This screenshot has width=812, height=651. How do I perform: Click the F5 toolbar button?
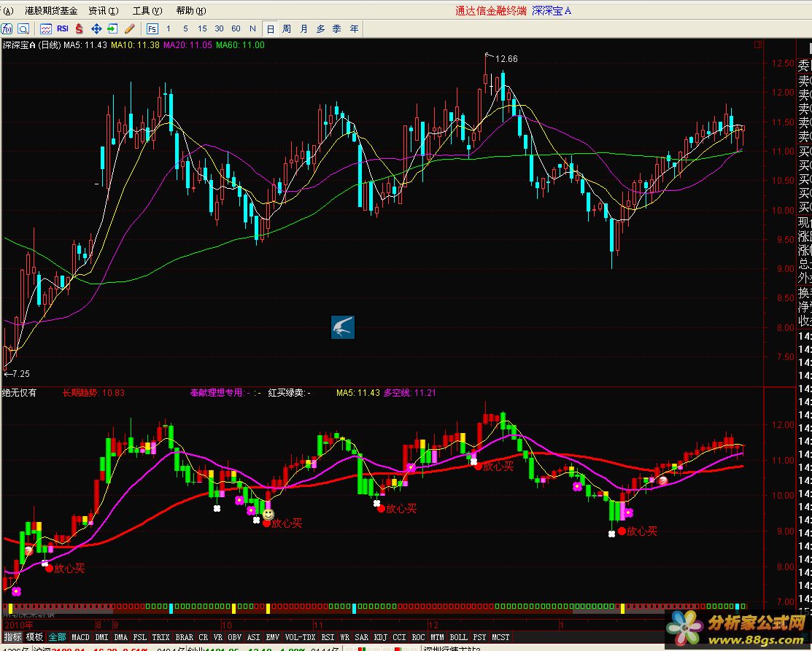point(152,29)
